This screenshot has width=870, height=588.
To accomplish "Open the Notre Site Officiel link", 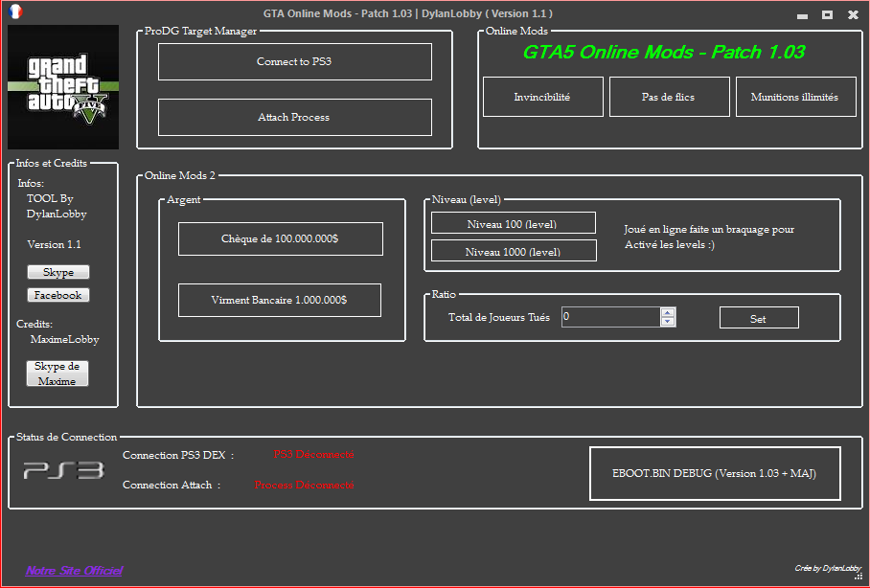I will click(x=74, y=571).
